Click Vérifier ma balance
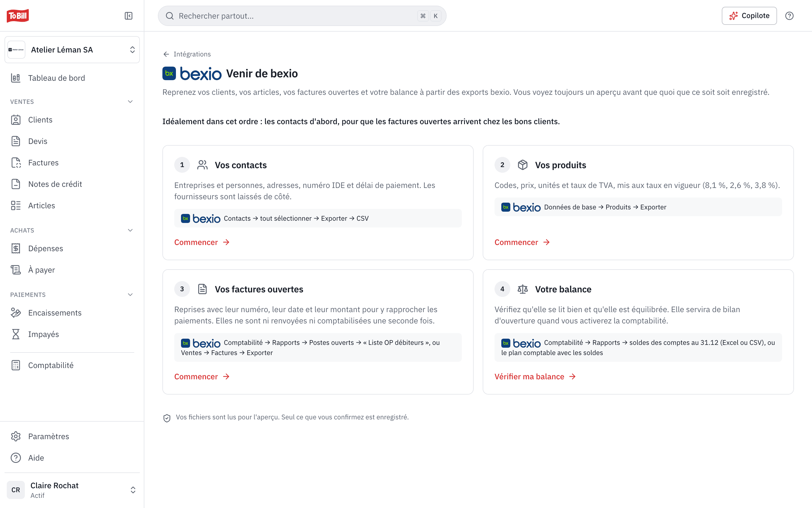 tap(535, 377)
